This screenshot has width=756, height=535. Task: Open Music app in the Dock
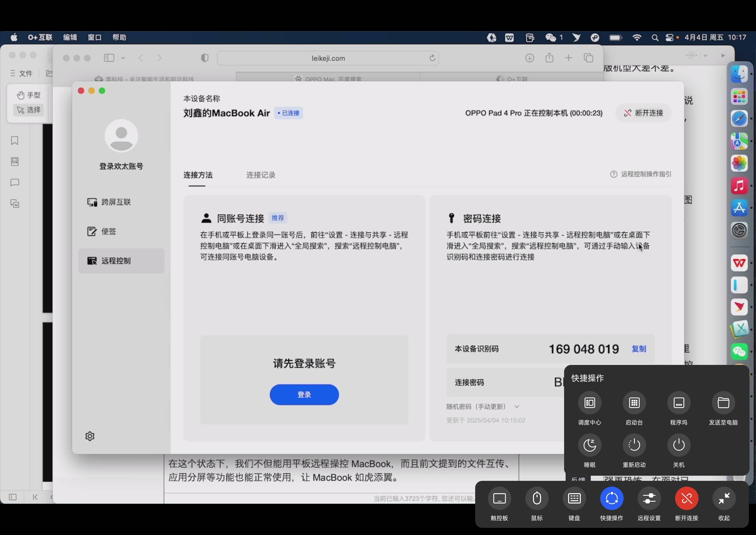pos(739,185)
